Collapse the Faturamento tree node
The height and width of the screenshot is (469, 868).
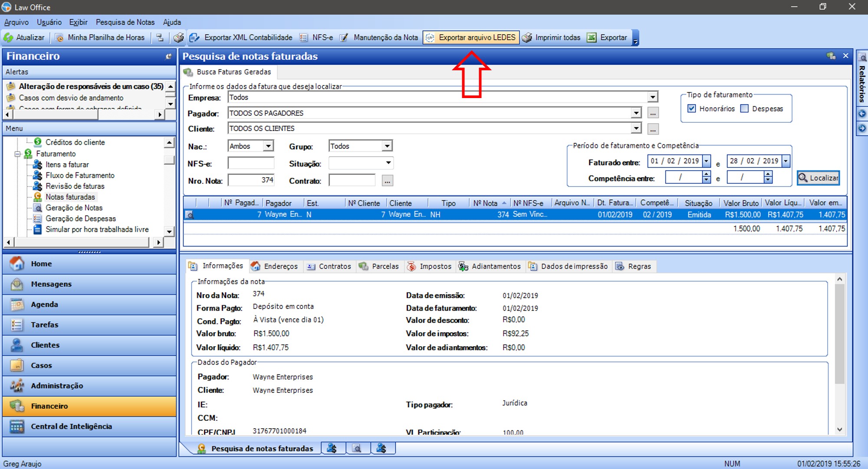(x=18, y=154)
